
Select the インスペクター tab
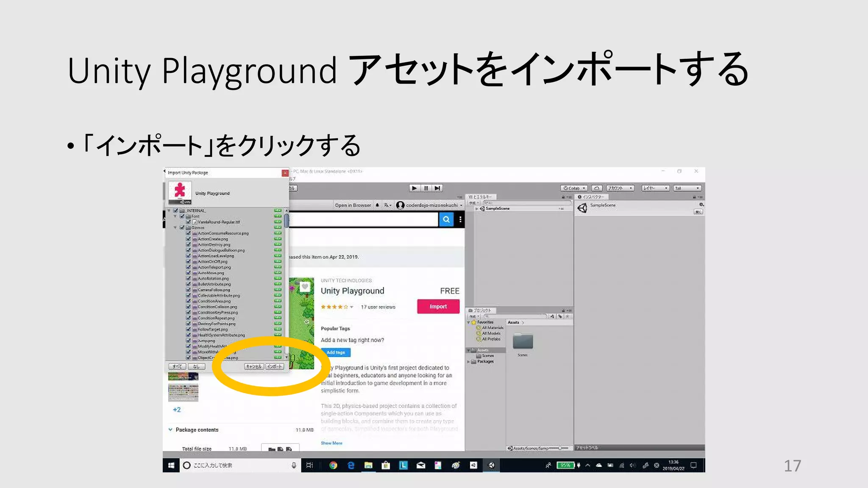(592, 197)
